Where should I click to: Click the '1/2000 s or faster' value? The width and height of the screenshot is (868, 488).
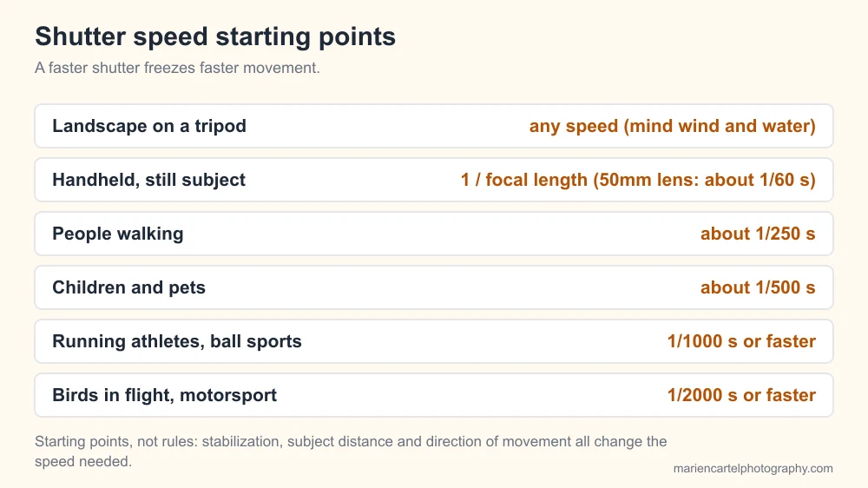pos(741,395)
